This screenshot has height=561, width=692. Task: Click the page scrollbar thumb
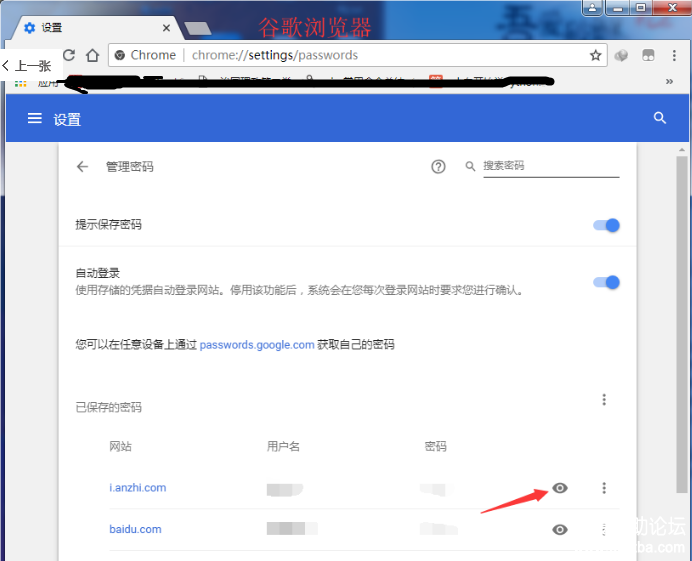pyautogui.click(x=682, y=324)
